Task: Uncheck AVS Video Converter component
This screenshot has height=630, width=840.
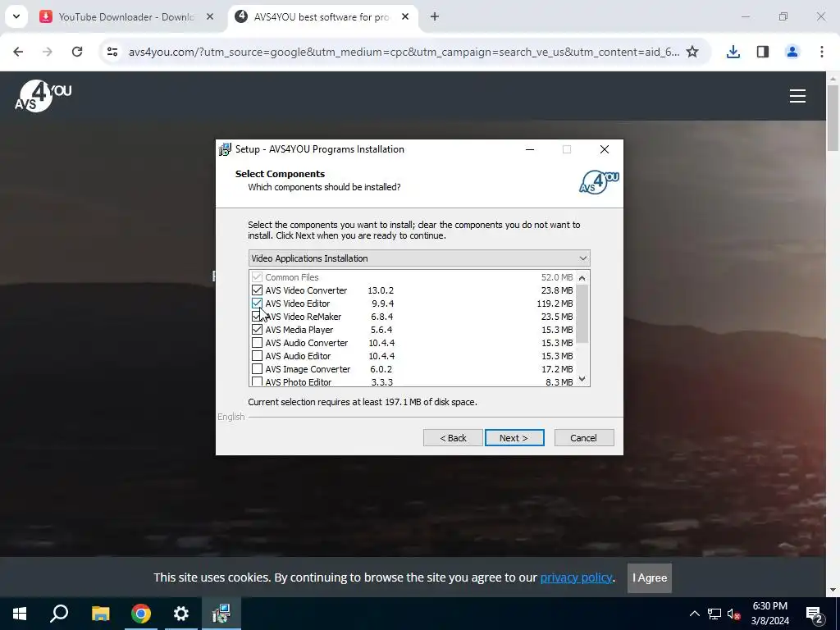Action: 257,290
